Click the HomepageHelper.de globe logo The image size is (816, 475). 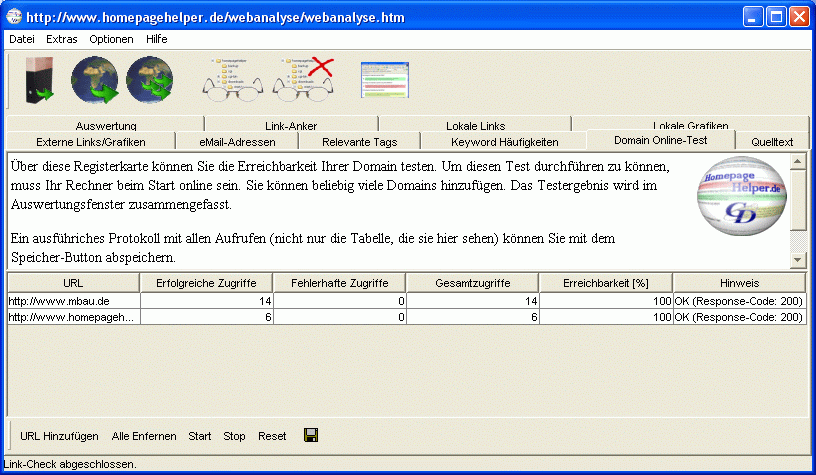click(741, 208)
